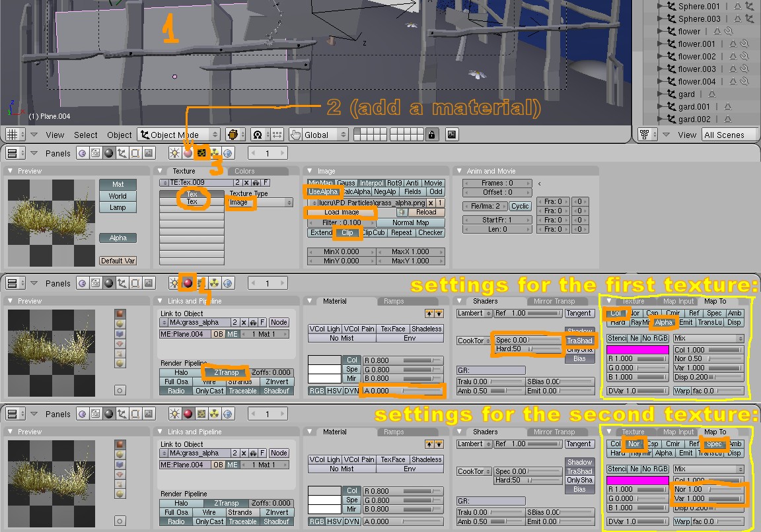
Task: Click the outliner window type icon
Action: 645,135
